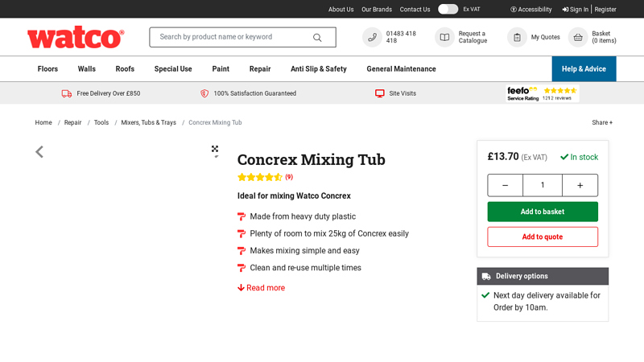Image resolution: width=644 pixels, height=362 pixels.
Task: Open the General Maintenance menu
Action: point(401,69)
